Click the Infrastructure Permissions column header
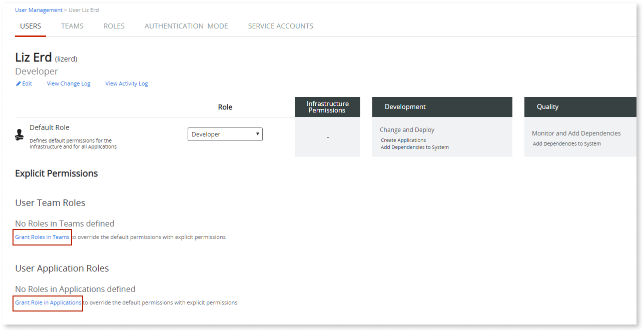The width and height of the screenshot is (644, 332). coord(327,106)
